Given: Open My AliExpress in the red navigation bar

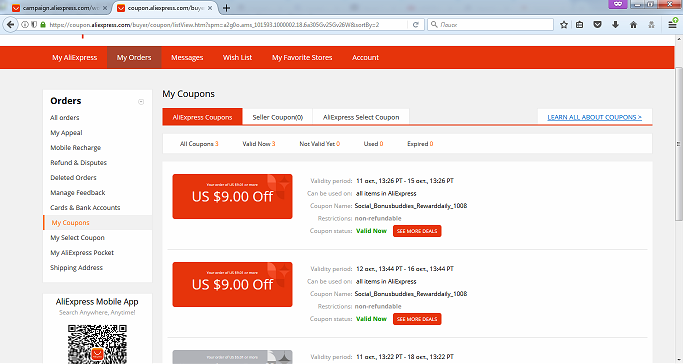Looking at the screenshot, I should click(75, 58).
